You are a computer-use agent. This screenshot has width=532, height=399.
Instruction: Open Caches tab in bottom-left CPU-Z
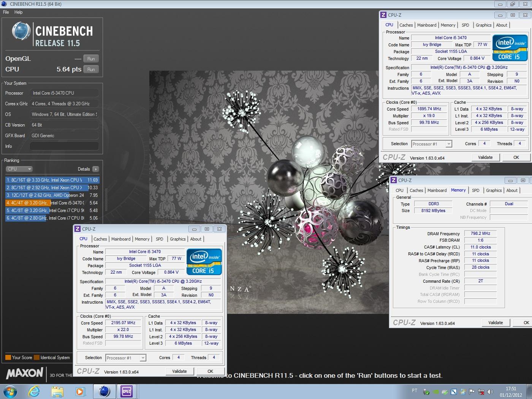point(100,239)
